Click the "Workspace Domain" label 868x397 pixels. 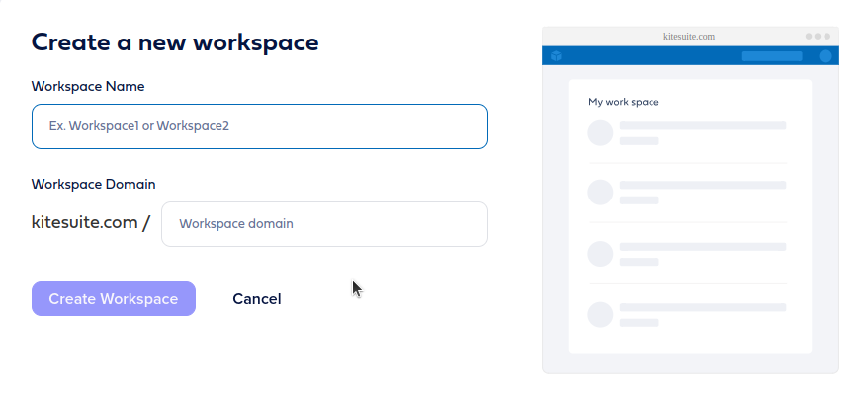click(94, 184)
